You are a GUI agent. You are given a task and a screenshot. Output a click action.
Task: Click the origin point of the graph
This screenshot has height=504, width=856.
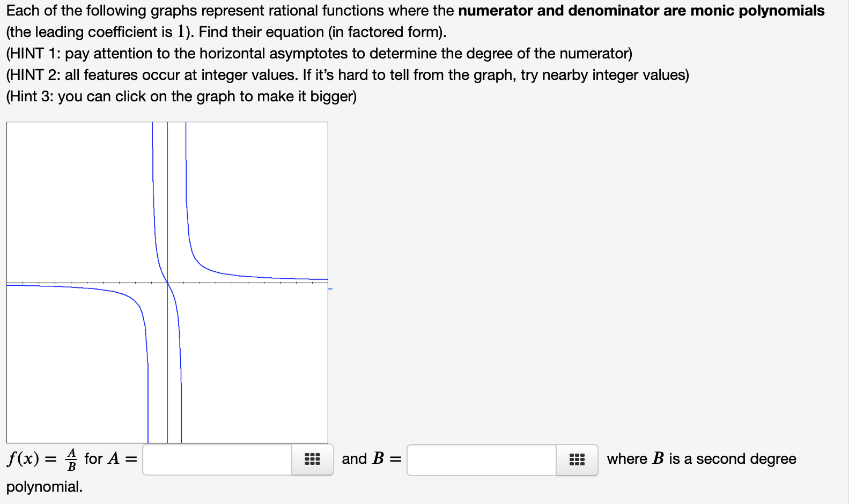(167, 283)
